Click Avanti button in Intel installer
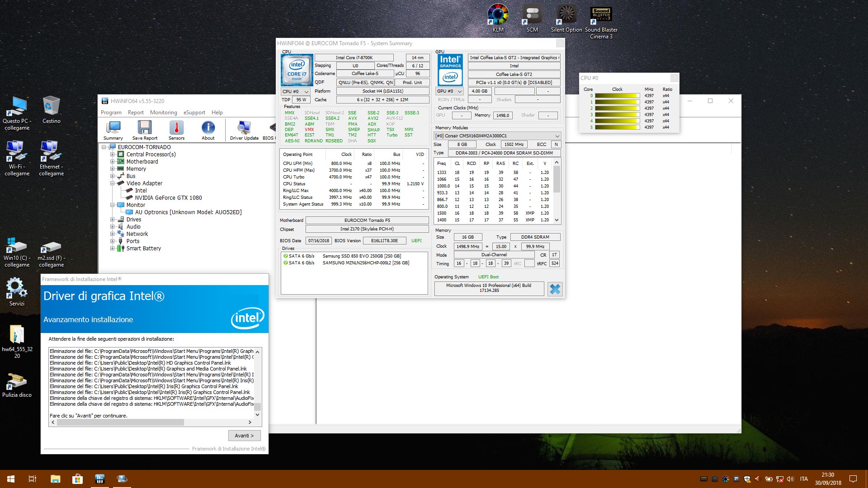 pyautogui.click(x=244, y=436)
